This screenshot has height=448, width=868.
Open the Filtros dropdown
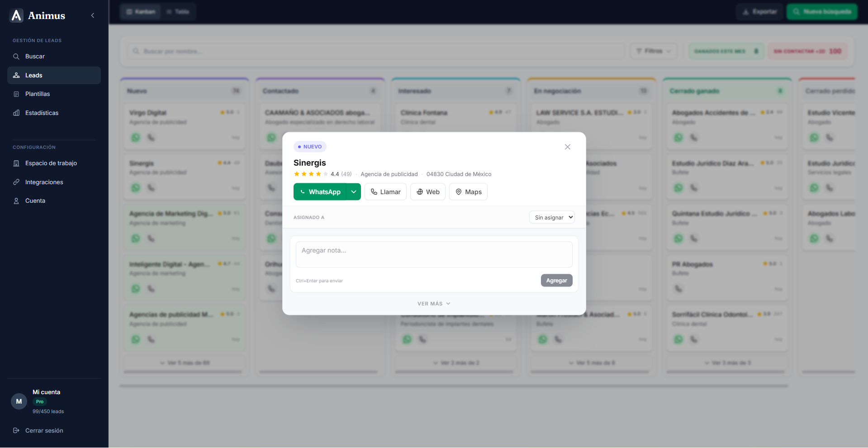pyautogui.click(x=654, y=51)
